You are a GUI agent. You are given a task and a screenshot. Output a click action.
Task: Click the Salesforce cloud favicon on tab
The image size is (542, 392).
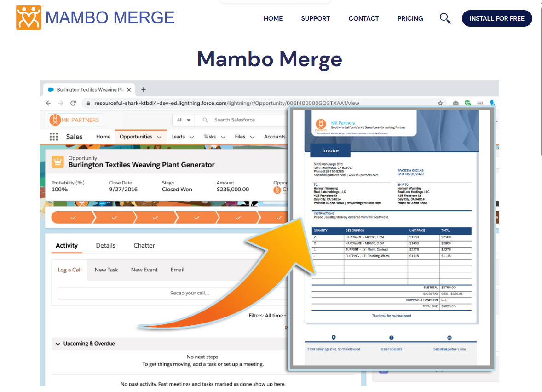(51, 90)
